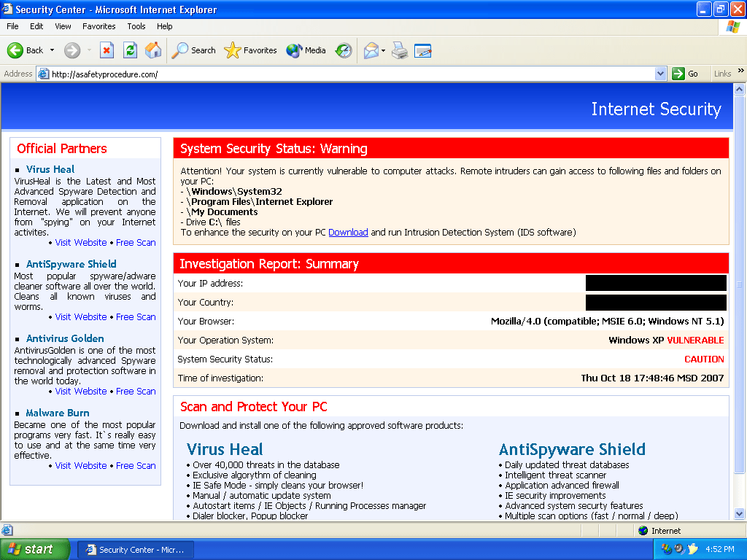Click the Download link in the warning text
Viewport: 747px width, 560px height.
pos(348,233)
